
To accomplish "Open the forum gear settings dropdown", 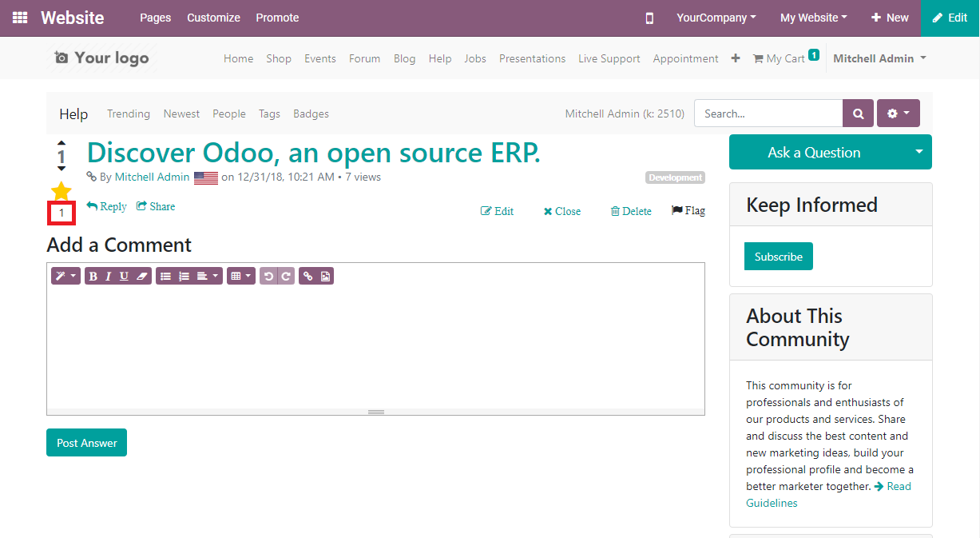I will tap(899, 114).
